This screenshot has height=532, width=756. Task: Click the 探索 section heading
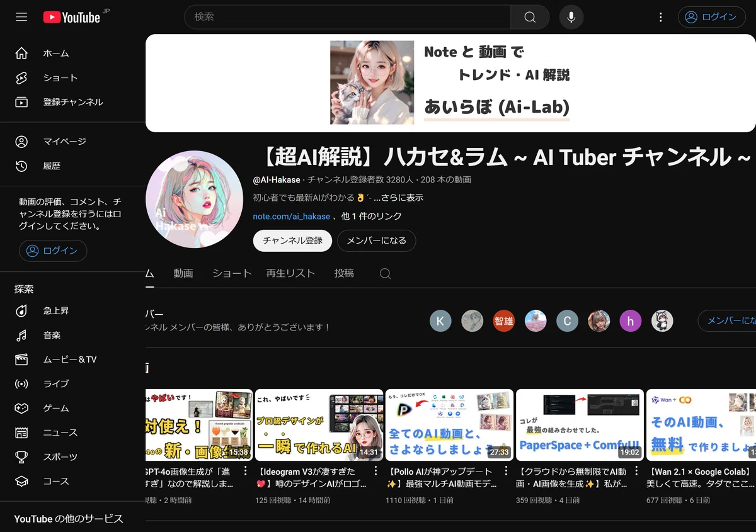point(24,290)
